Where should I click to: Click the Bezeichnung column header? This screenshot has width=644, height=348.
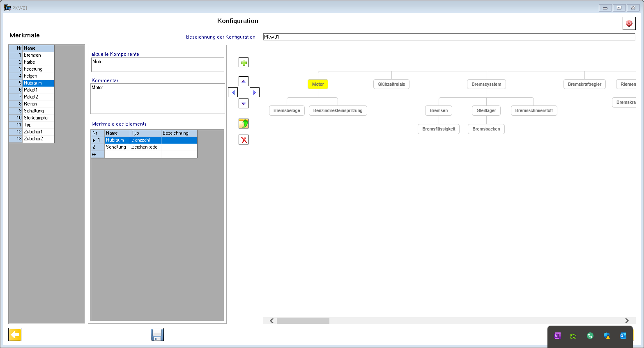click(179, 133)
